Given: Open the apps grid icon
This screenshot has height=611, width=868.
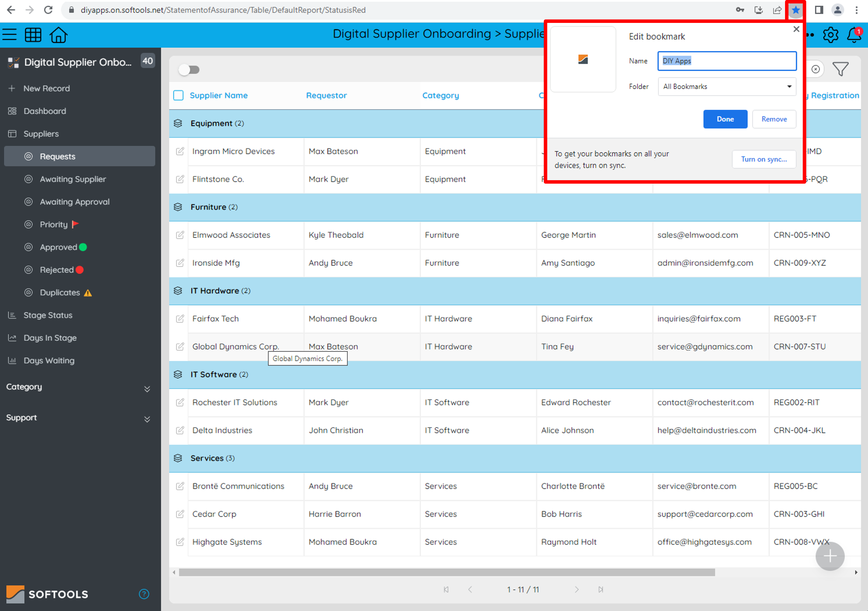Looking at the screenshot, I should (x=33, y=35).
